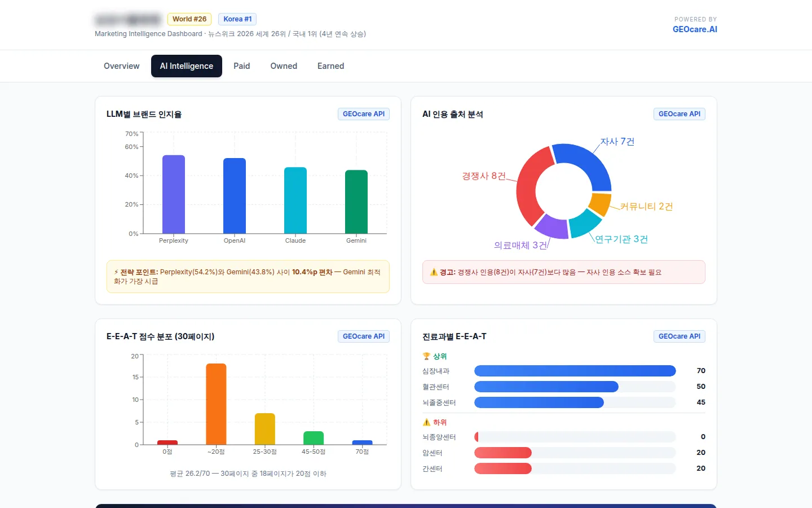Image resolution: width=812 pixels, height=508 pixels.
Task: Click the 뇌종양센터 progress bar
Action: (575, 437)
